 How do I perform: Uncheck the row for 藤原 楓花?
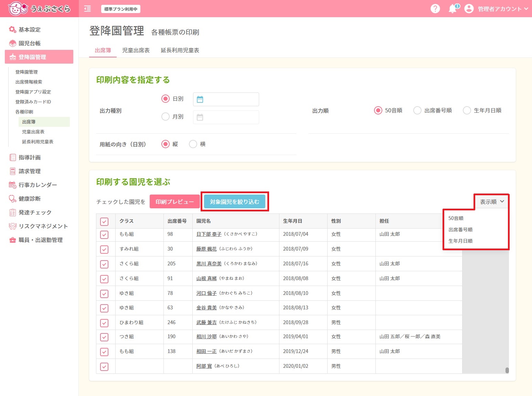(104, 249)
